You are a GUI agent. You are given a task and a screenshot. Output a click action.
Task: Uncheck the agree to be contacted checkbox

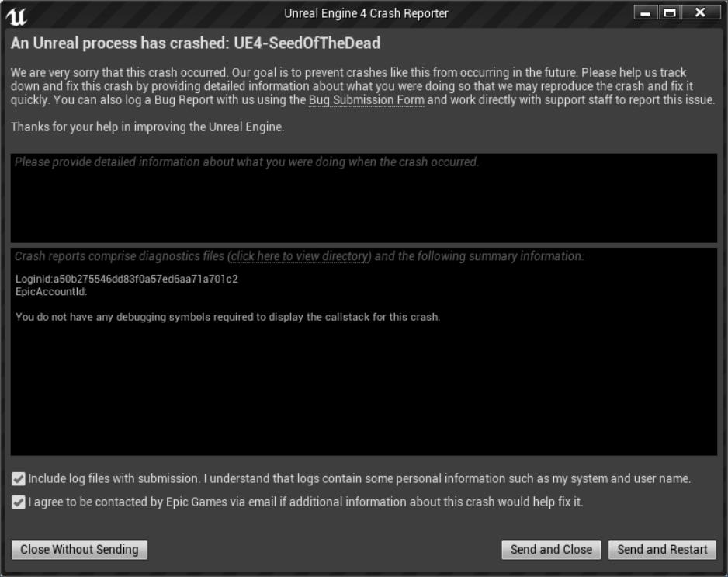tap(18, 502)
